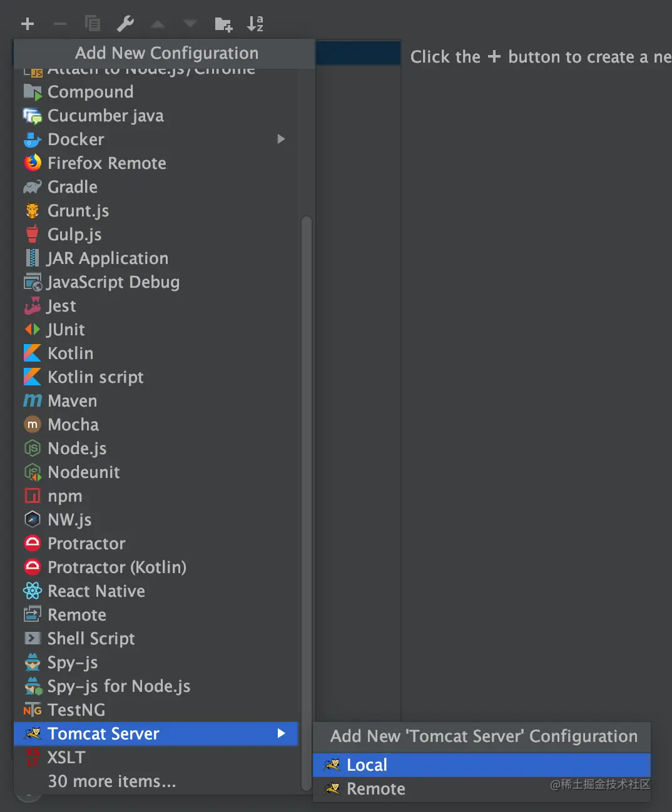Expand the Docker submenu arrow

281,139
